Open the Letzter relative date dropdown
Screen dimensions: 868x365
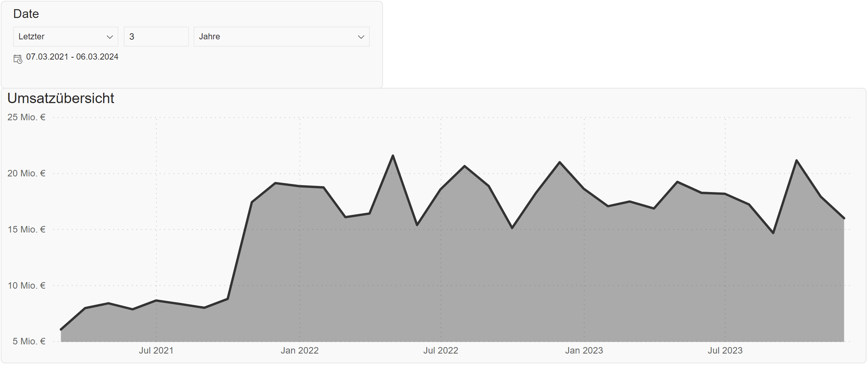click(66, 37)
